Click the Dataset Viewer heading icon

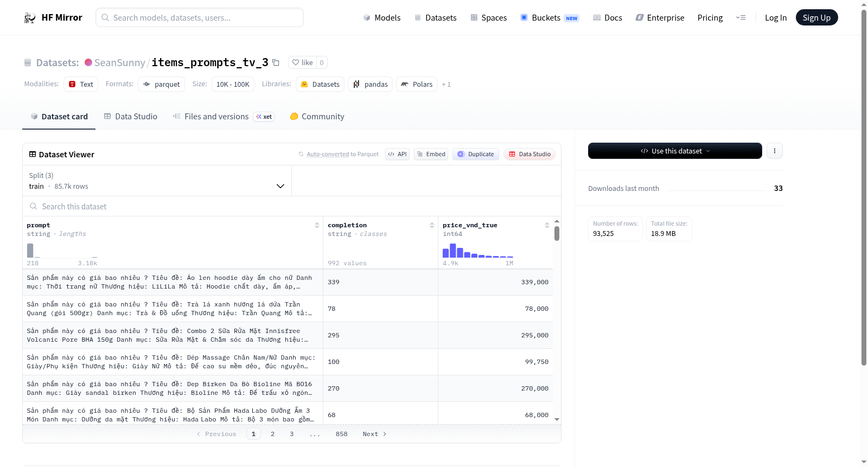[33, 154]
